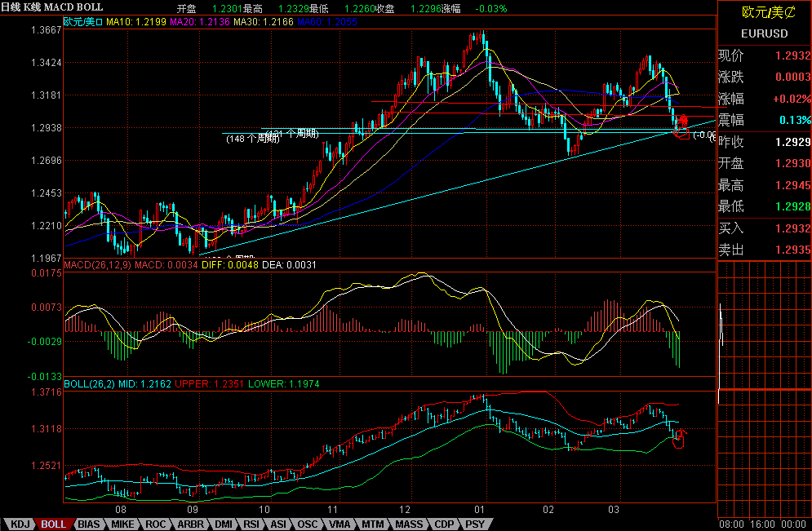This screenshot has width=812, height=531.
Task: Click the UPPER: 1.2351 value
Action: (x=209, y=384)
